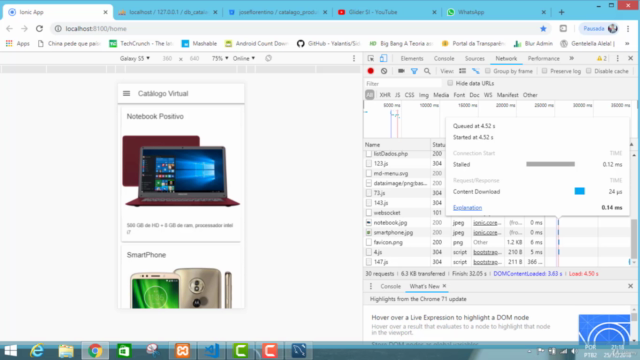Open a new browser tab
Viewport: 640px width, 360px height.
tap(561, 12)
